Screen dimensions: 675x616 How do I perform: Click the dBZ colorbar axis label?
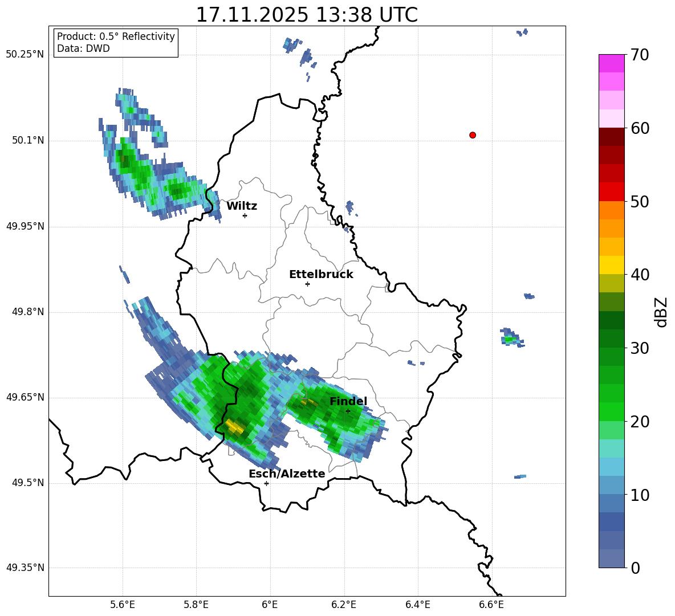click(x=661, y=312)
